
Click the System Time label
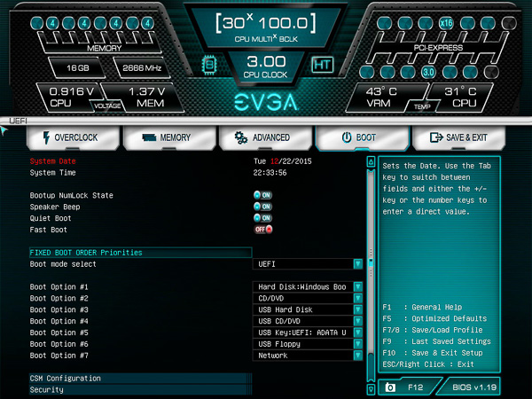click(52, 173)
